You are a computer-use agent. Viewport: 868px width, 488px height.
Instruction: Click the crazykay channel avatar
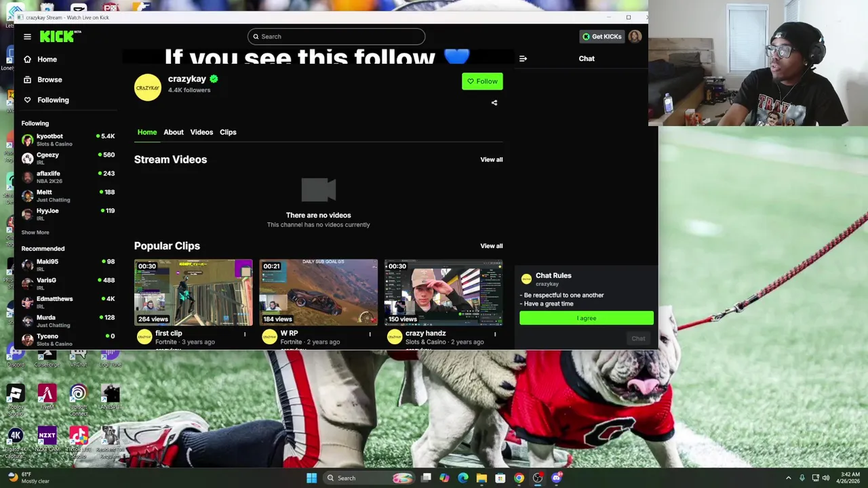click(148, 87)
